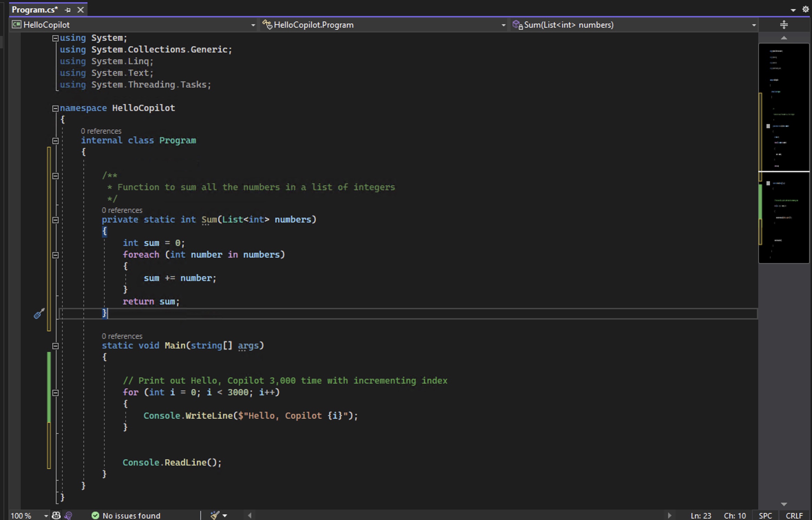This screenshot has height=520, width=812.
Task: Click the purple code health indicator icon
Action: 68,516
